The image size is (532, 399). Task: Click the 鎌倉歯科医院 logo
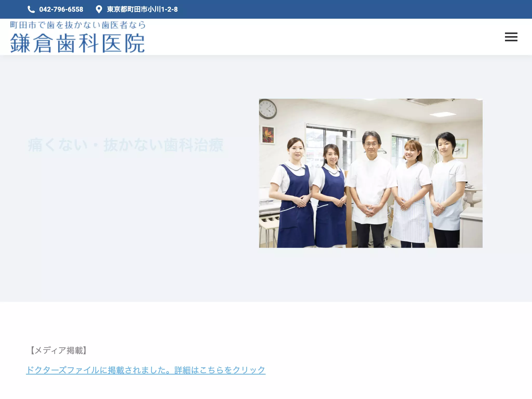(x=77, y=43)
